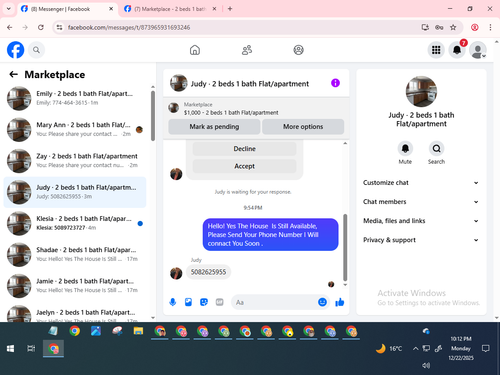Open Windows notification center icon
Image resolution: width=500 pixels, height=375 pixels.
coord(486,349)
